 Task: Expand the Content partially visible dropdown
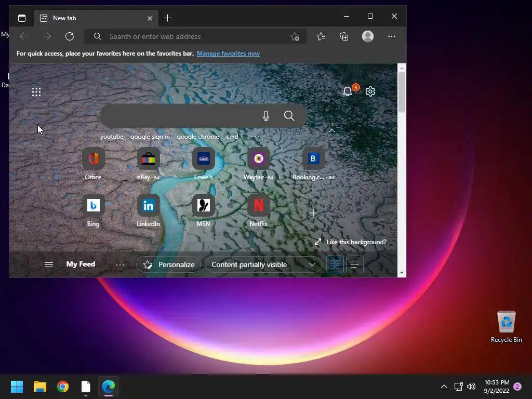click(x=263, y=264)
